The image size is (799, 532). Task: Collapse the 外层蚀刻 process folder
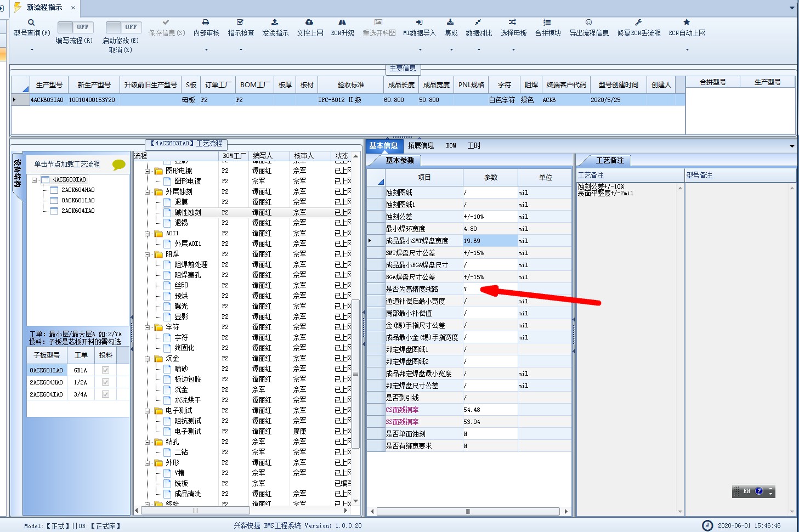(148, 192)
